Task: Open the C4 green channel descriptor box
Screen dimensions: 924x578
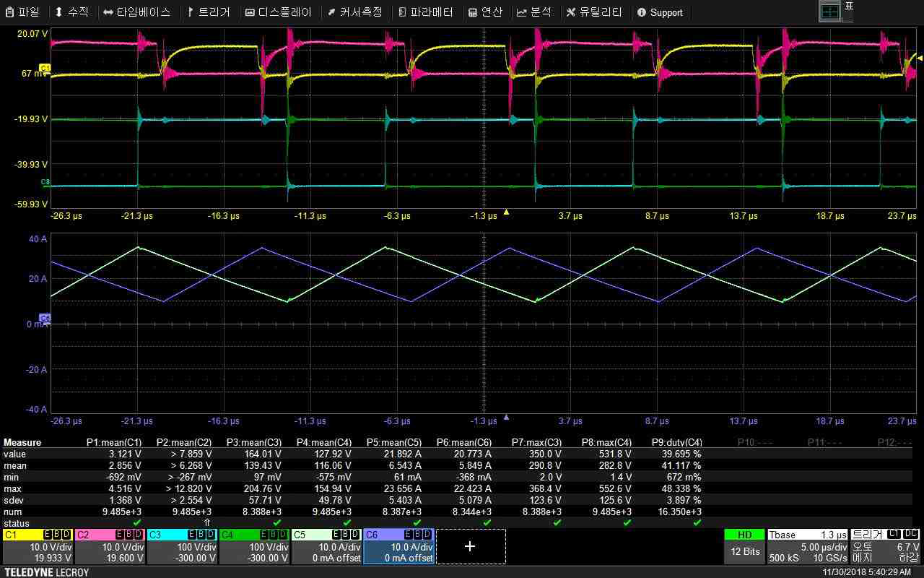Action: click(x=254, y=546)
